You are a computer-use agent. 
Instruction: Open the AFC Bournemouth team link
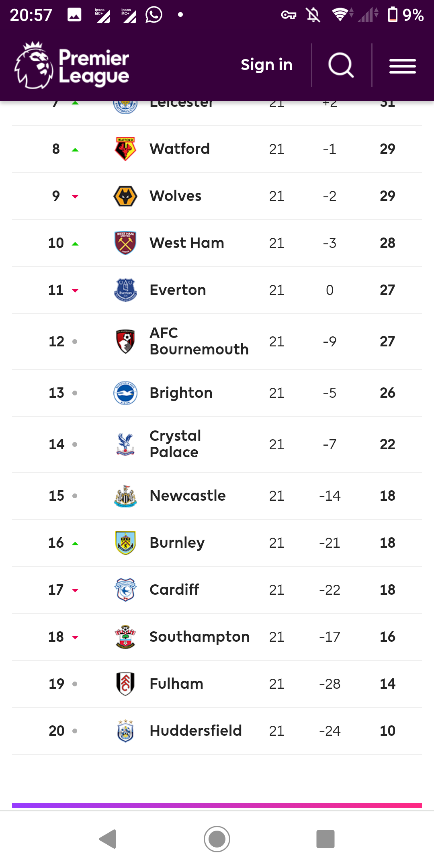point(199,341)
